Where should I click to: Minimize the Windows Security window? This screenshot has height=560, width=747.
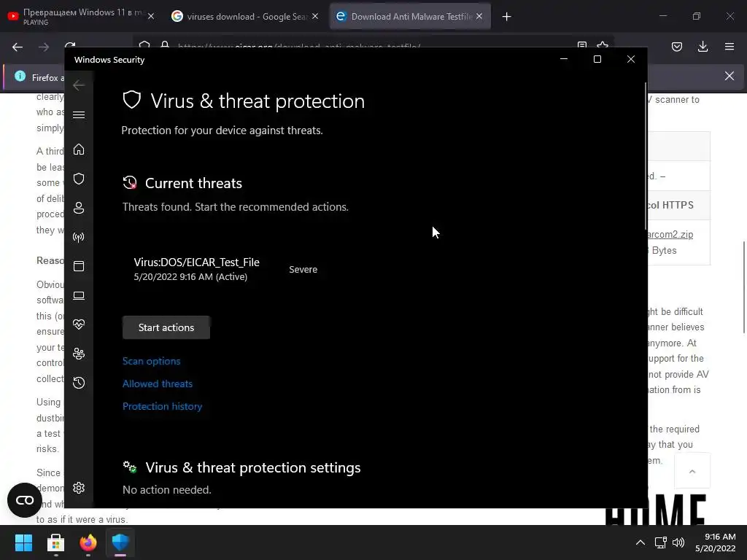point(564,59)
